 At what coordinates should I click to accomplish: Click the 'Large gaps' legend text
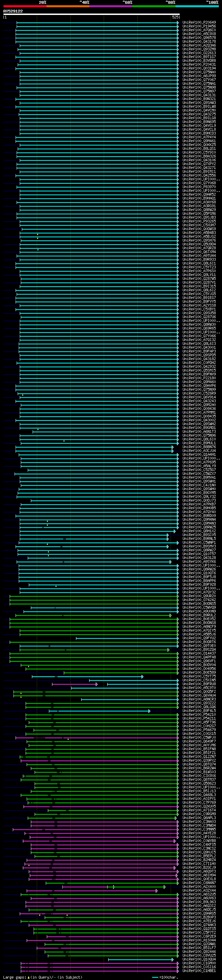click(15, 977)
